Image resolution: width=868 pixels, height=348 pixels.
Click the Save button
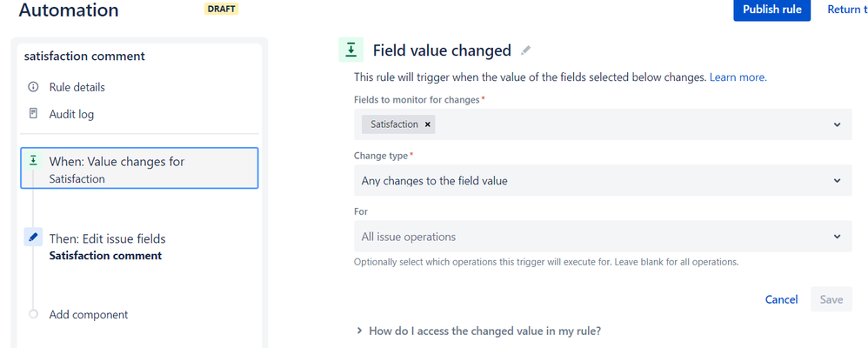pos(831,299)
